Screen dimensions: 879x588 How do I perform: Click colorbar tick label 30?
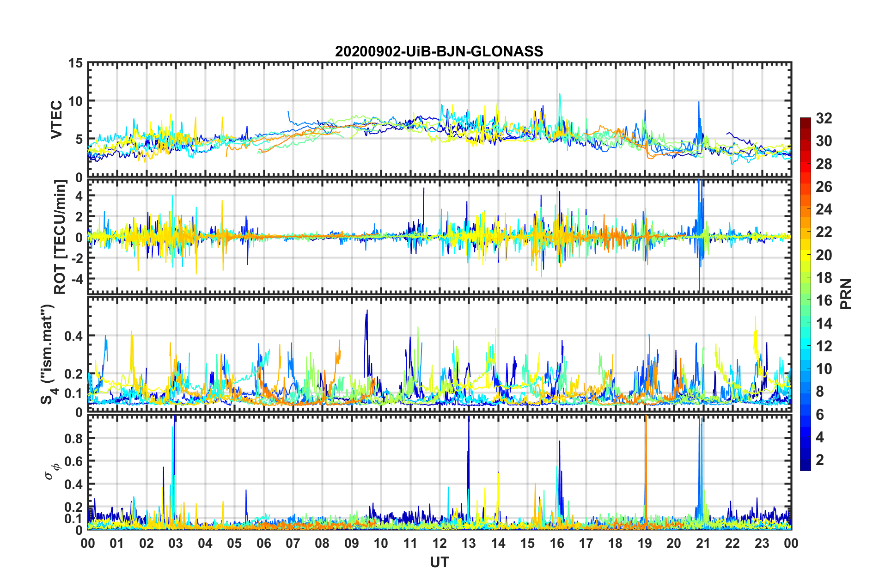click(x=824, y=141)
